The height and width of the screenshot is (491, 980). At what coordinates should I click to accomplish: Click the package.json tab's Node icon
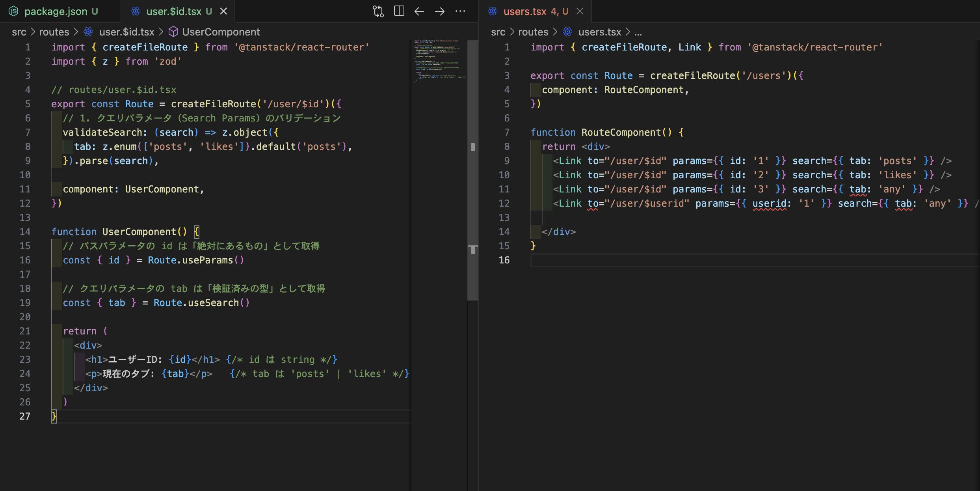[13, 11]
